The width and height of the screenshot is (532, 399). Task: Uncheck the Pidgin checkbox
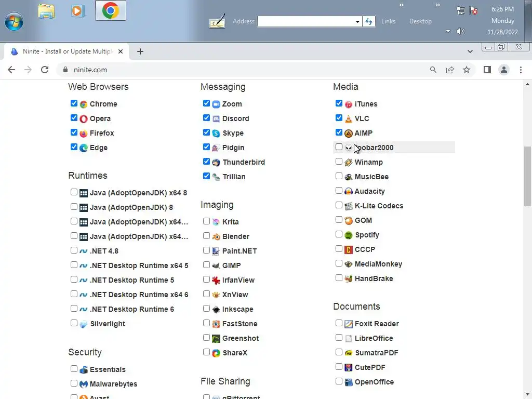click(206, 147)
